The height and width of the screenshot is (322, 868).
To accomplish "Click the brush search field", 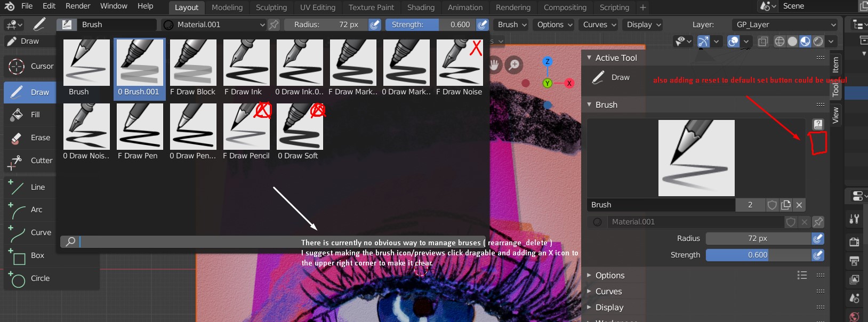I will [272, 241].
